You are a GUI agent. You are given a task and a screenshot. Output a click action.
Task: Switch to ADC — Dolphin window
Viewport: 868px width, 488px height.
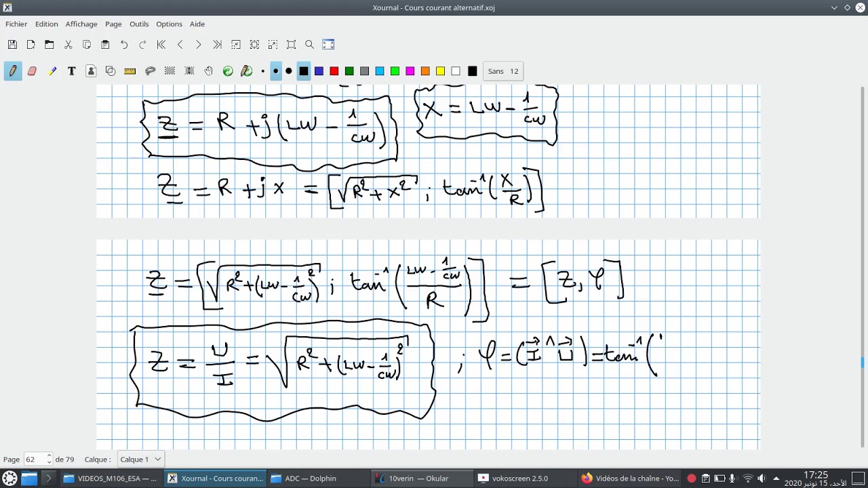317,479
